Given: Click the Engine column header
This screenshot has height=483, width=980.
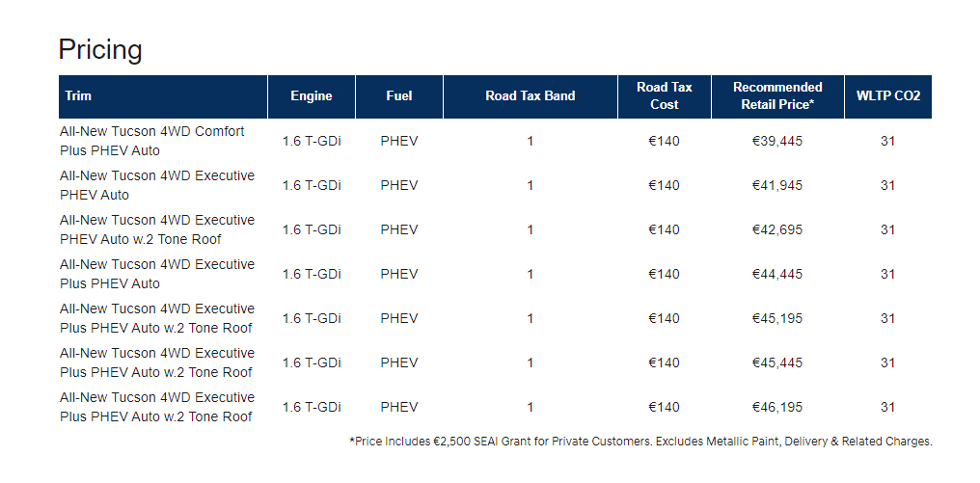Looking at the screenshot, I should tap(312, 96).
